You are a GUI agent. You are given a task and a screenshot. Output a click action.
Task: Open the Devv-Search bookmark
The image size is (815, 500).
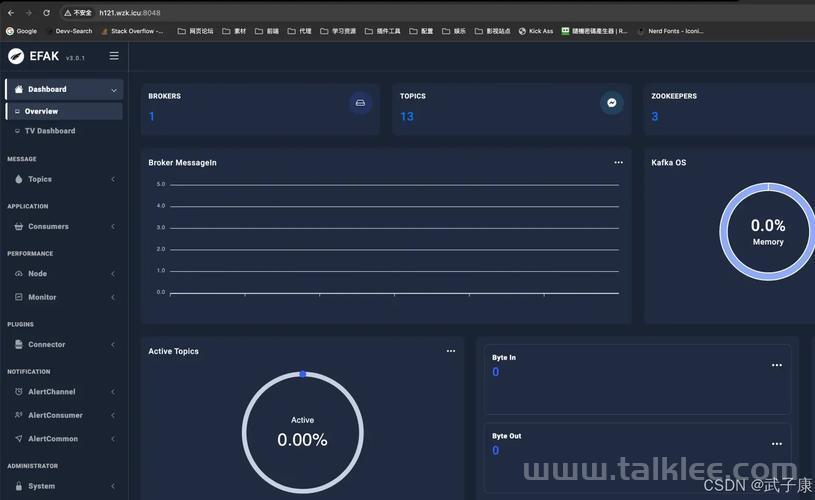[x=69, y=31]
